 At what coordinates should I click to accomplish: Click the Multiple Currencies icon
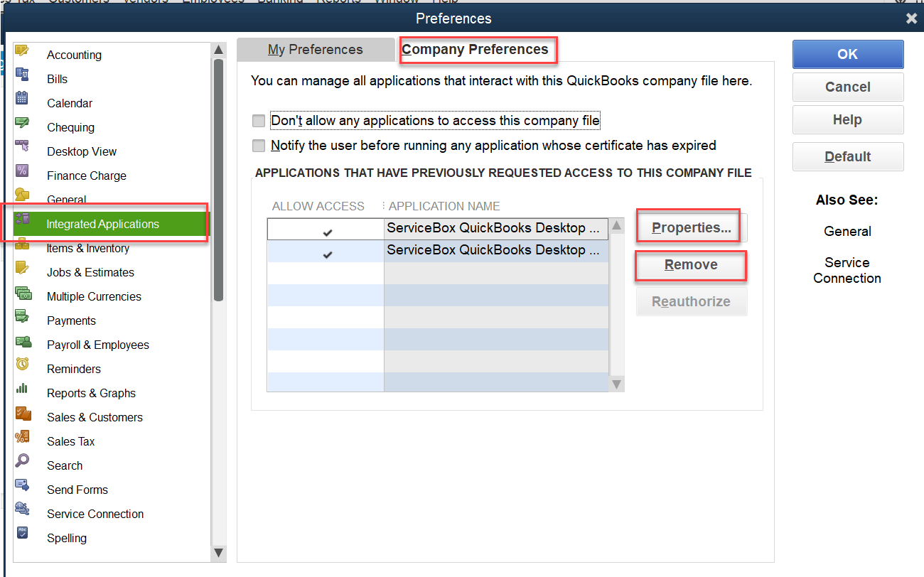[23, 292]
